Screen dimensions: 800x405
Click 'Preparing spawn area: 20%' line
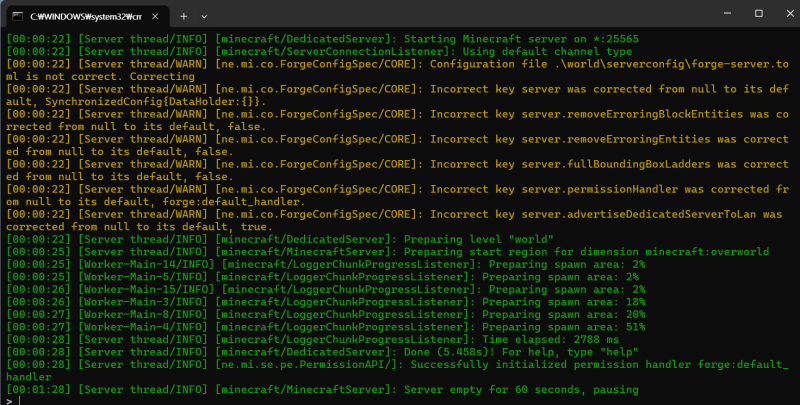(x=326, y=314)
